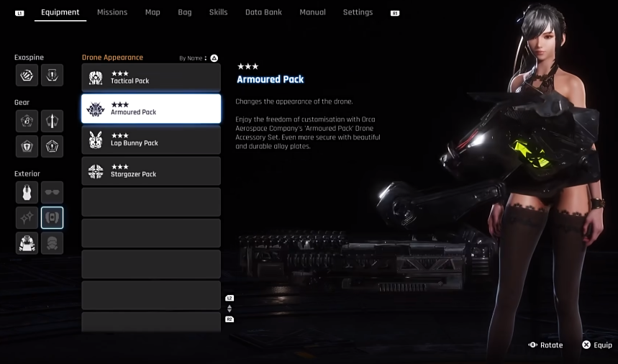Open the Exterior glasses slot
The image size is (618, 364).
coord(52,192)
